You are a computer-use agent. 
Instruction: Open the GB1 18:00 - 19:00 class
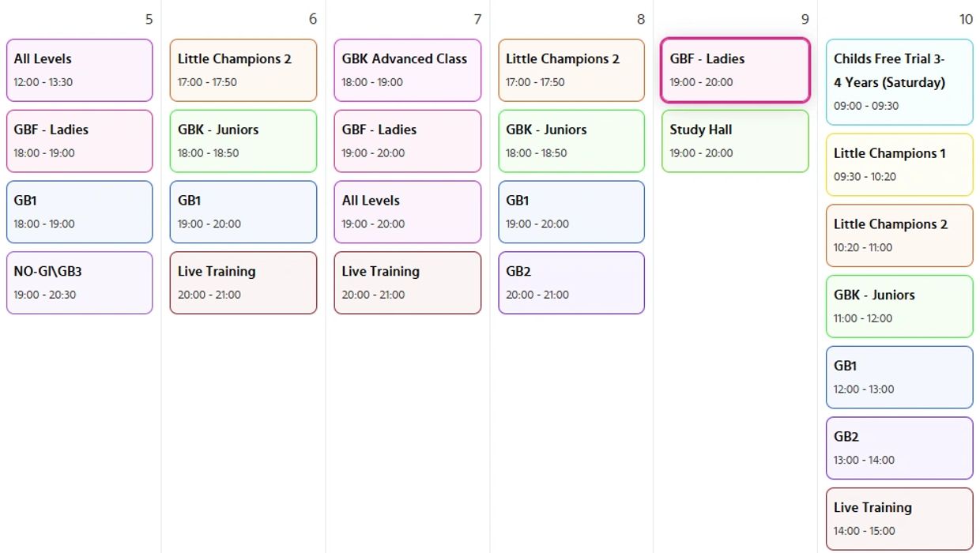[x=79, y=212]
